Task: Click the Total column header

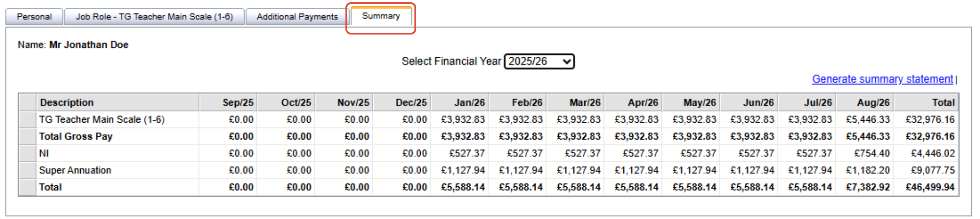Action: click(943, 103)
